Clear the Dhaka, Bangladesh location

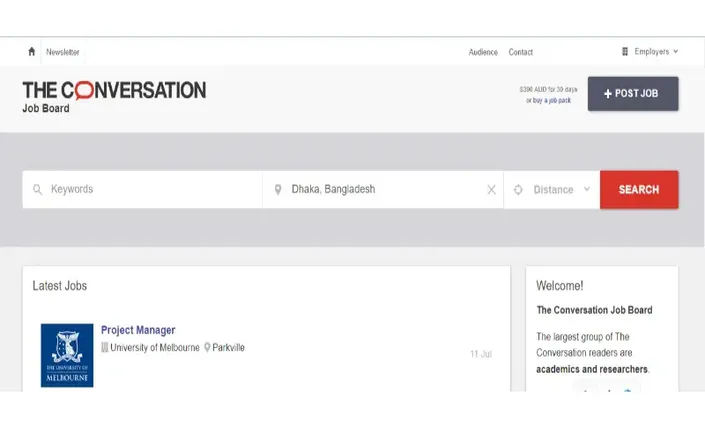[491, 190]
